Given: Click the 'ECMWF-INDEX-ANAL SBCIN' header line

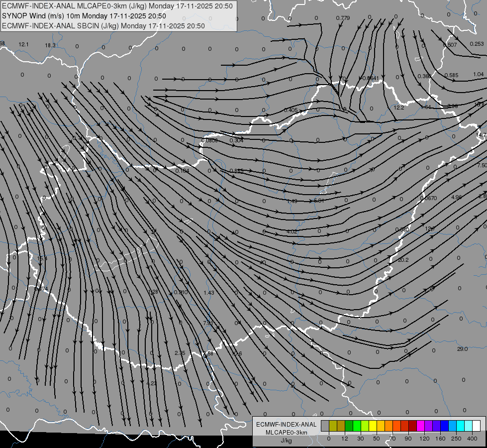Looking at the screenshot, I should point(103,26).
